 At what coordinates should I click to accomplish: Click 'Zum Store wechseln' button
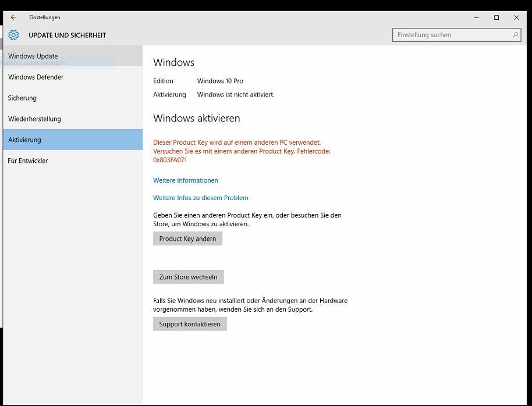[x=189, y=277]
